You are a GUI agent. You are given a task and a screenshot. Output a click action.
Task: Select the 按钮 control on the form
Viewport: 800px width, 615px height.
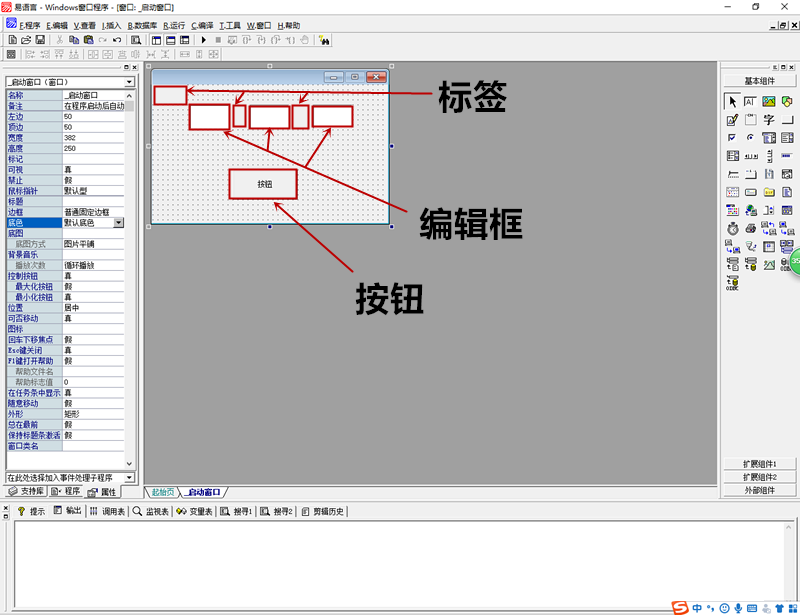pyautogui.click(x=263, y=184)
